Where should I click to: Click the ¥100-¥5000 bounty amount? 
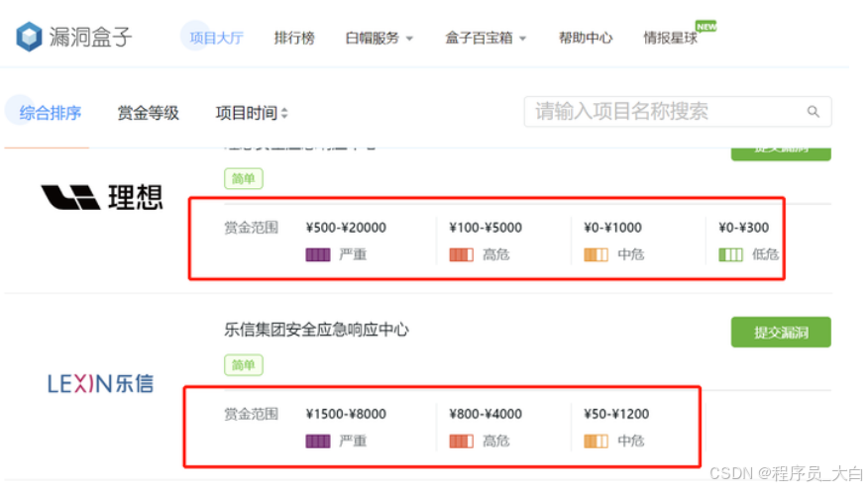click(486, 228)
